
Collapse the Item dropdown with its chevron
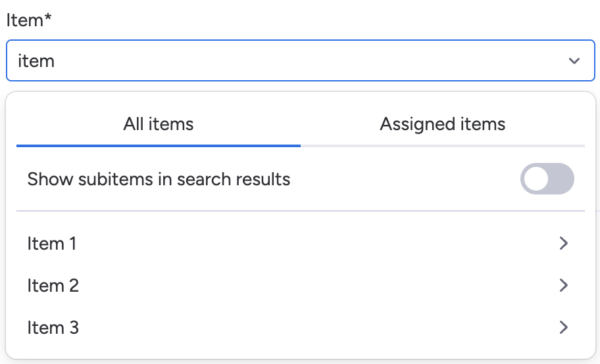(574, 61)
